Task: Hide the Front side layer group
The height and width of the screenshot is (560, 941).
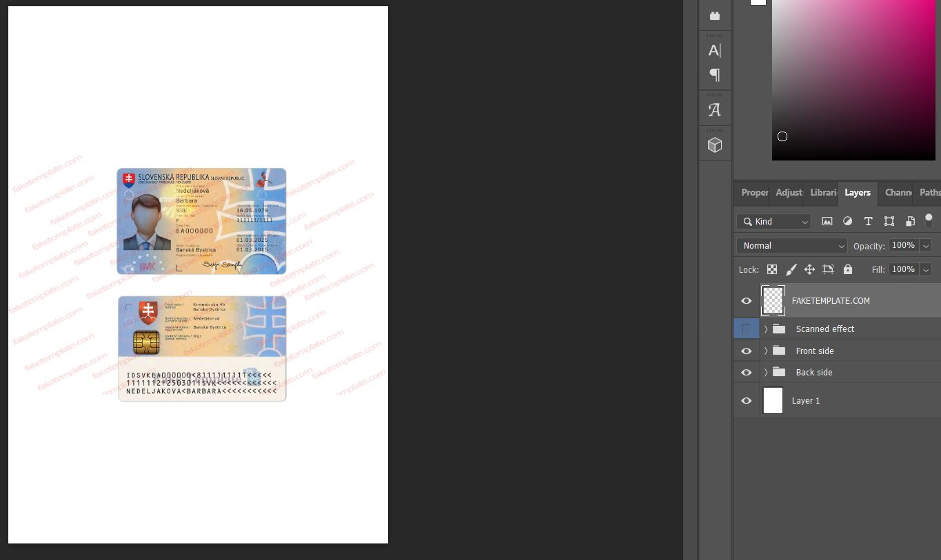Action: click(x=746, y=351)
